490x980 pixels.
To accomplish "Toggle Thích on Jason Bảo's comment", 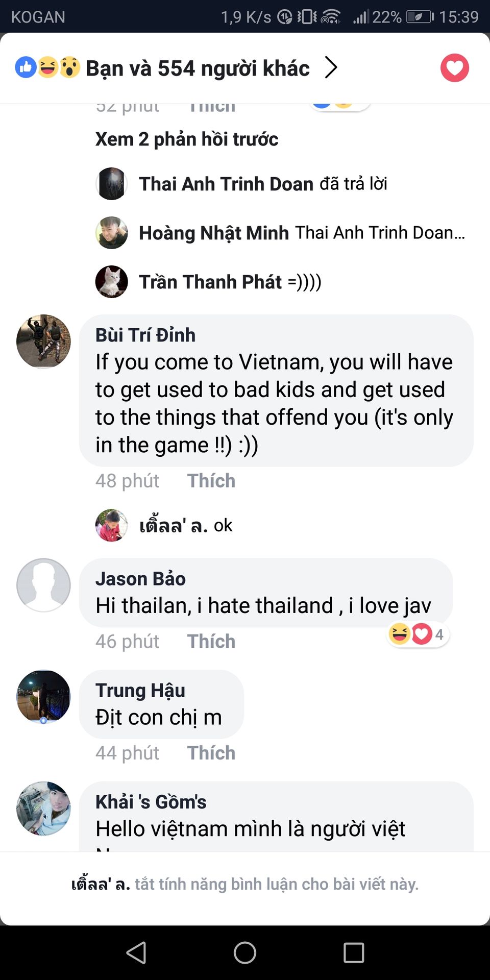I will 211,642.
